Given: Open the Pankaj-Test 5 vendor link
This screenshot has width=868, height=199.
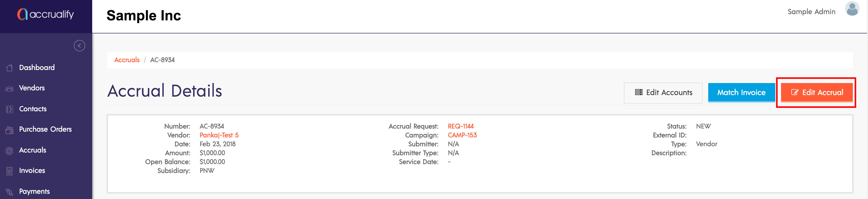Looking at the screenshot, I should 219,135.
